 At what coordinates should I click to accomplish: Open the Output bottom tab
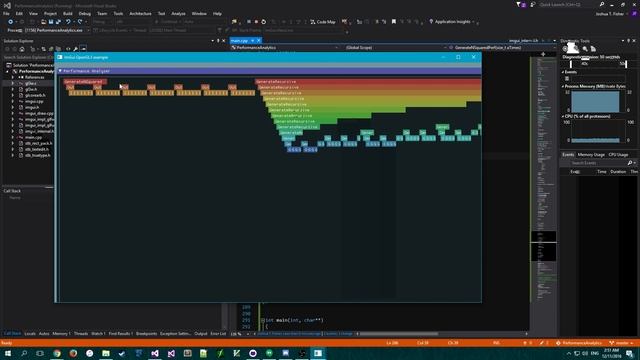[x=200, y=333]
